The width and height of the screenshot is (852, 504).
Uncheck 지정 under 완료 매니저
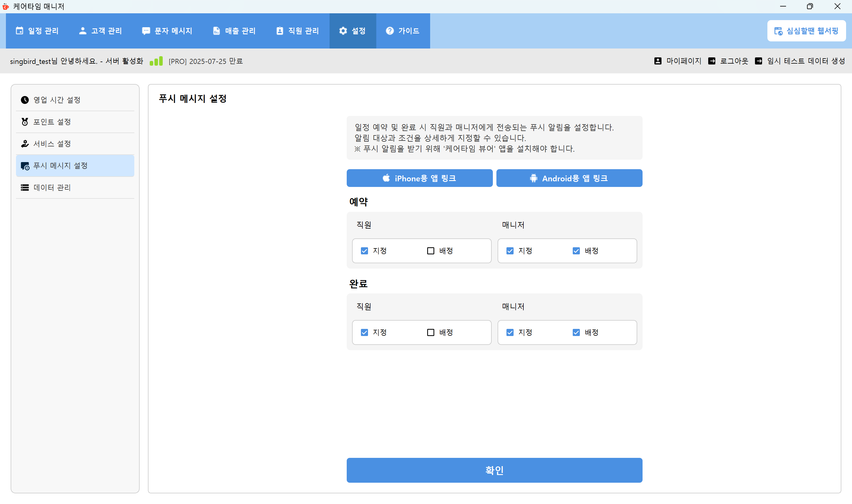click(510, 332)
